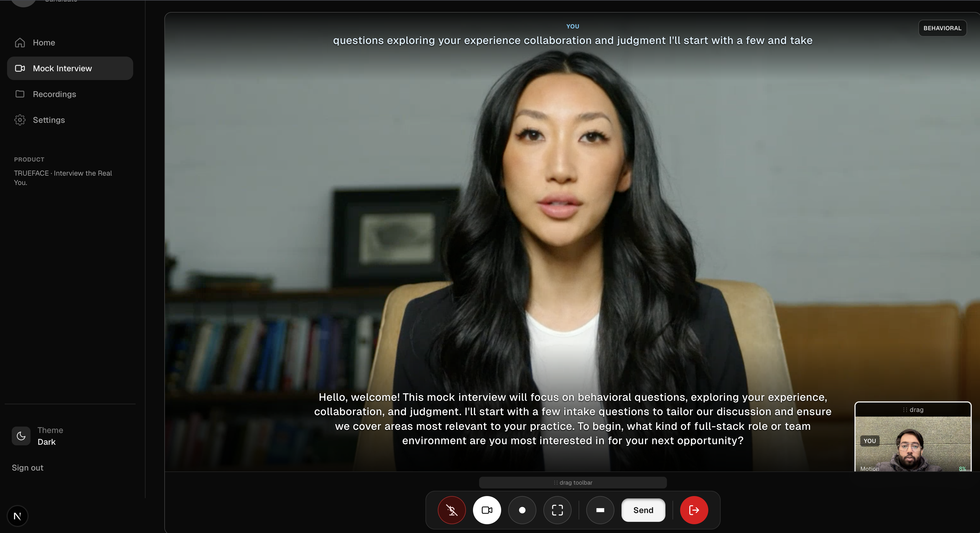Click the Next.js N badge icon
The image size is (980, 533).
[x=17, y=516]
